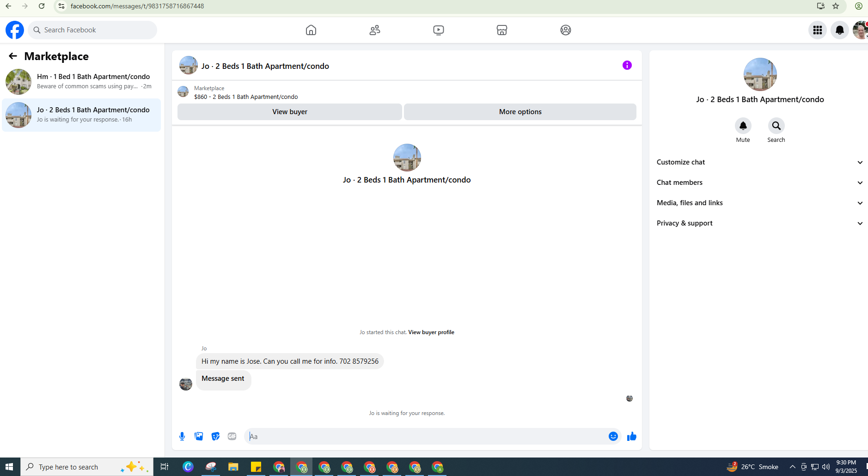Image resolution: width=868 pixels, height=476 pixels.
Task: Open the Groups icon in top navigation
Action: point(566,30)
